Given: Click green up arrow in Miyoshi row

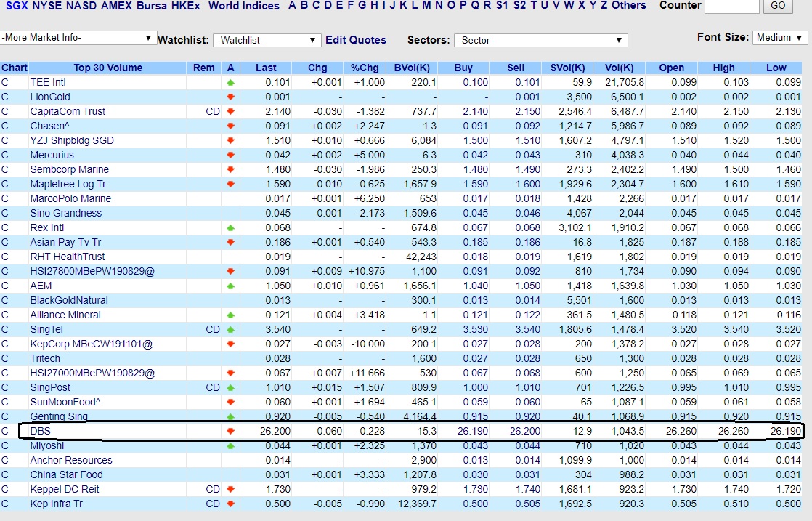Looking at the screenshot, I should (x=230, y=445).
